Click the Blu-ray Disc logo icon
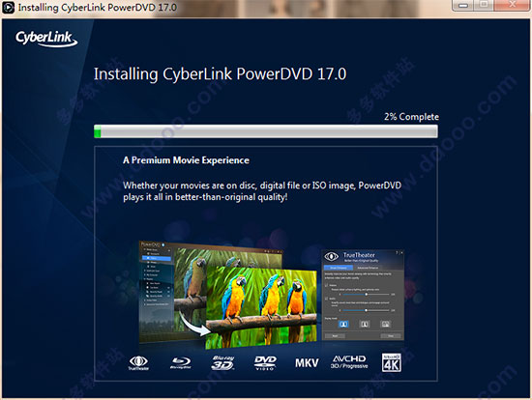The image size is (532, 400). [181, 362]
